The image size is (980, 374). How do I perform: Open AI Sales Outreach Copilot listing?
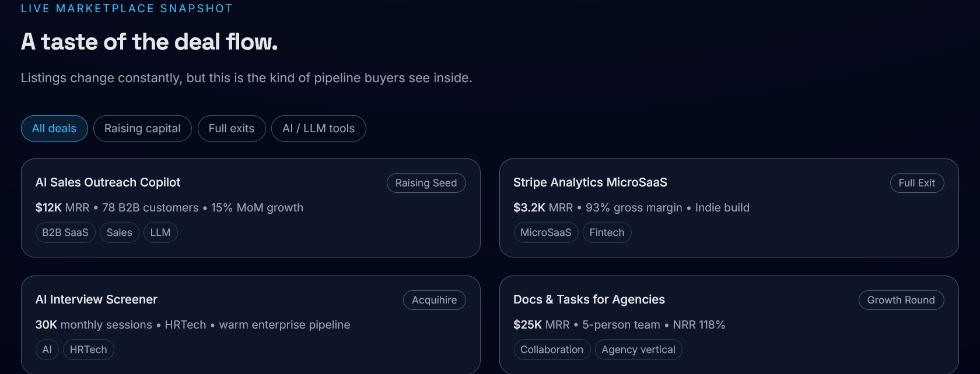click(x=108, y=182)
